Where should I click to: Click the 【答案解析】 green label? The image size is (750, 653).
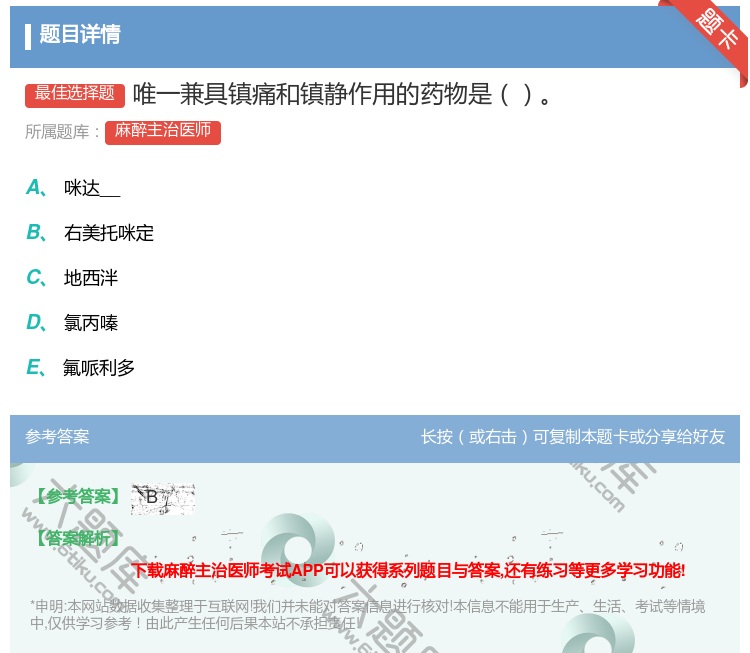(79, 539)
